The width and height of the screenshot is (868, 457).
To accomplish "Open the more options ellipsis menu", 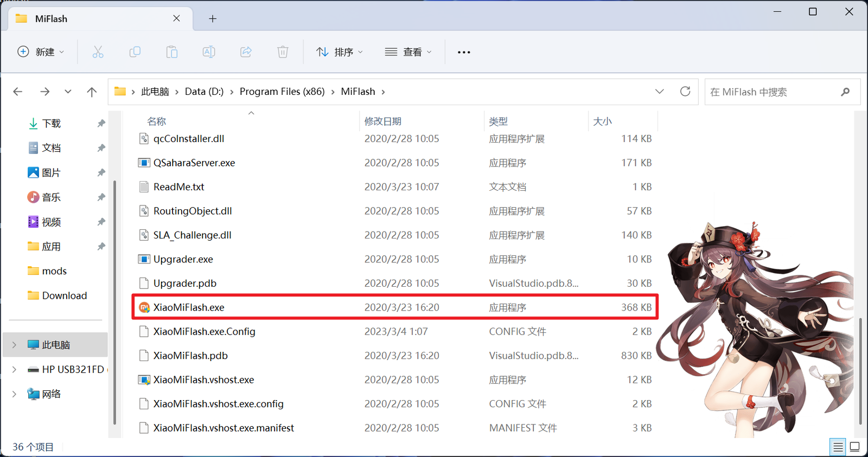I will pos(464,52).
